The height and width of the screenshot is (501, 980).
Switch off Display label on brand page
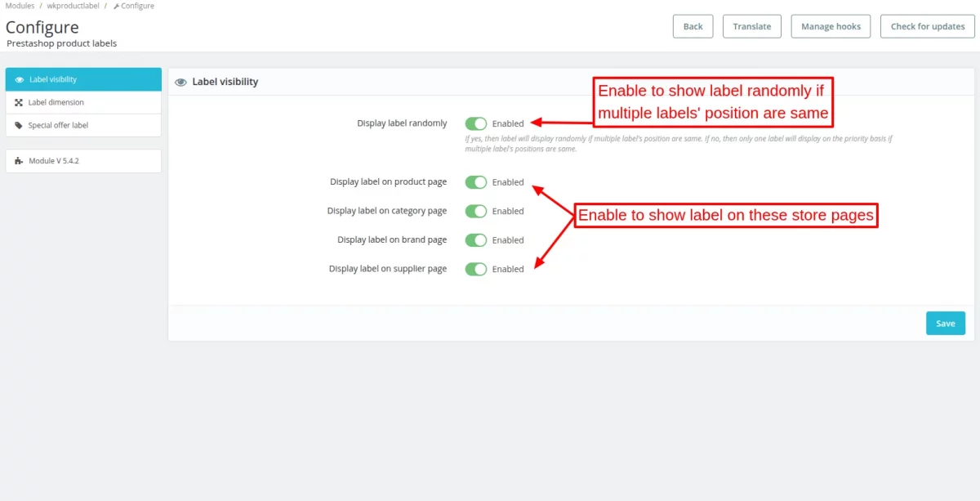tap(476, 239)
